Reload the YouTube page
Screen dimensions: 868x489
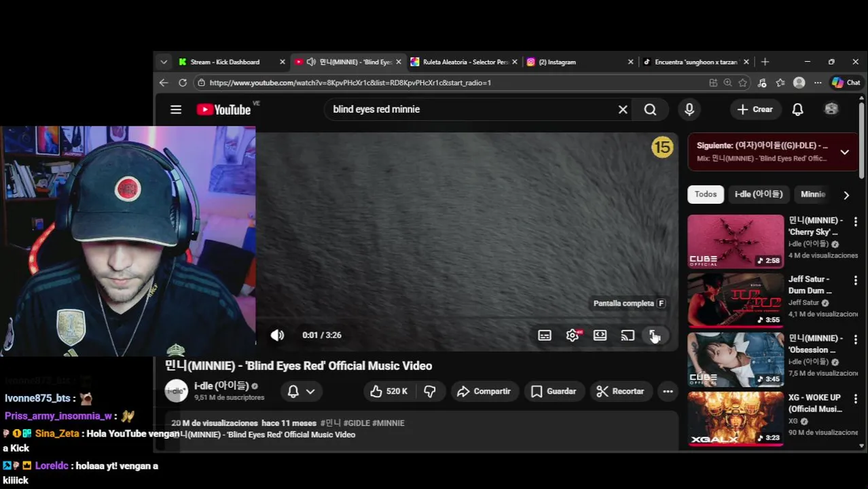pos(183,83)
